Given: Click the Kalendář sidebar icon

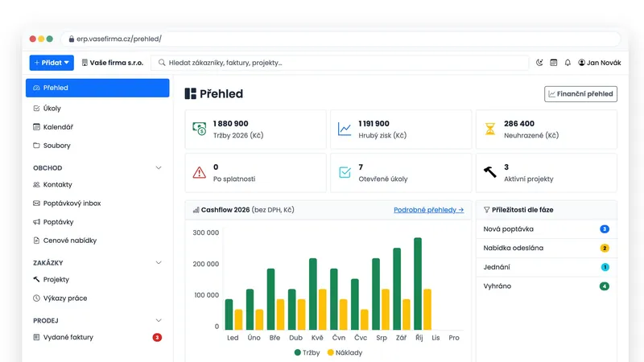Looking at the screenshot, I should point(36,127).
